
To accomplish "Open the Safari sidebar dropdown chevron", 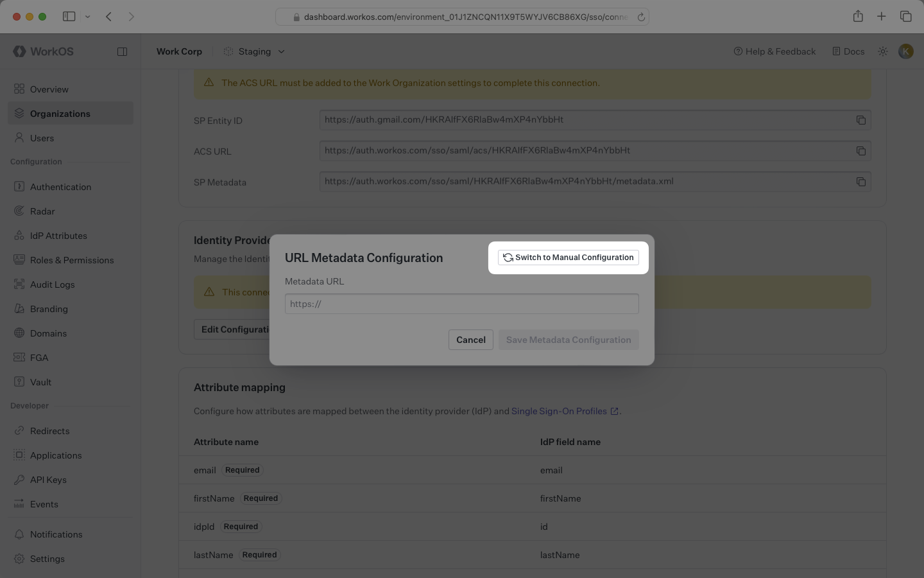I will coord(87,17).
